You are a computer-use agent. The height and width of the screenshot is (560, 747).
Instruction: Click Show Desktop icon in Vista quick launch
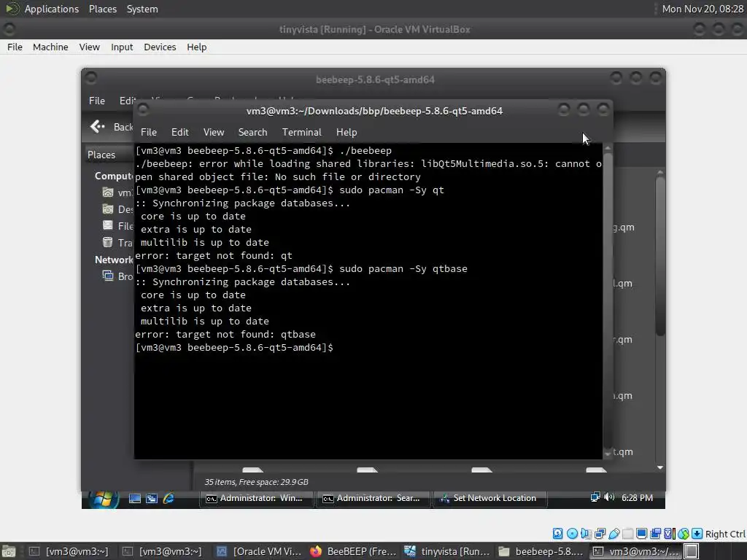tap(135, 498)
